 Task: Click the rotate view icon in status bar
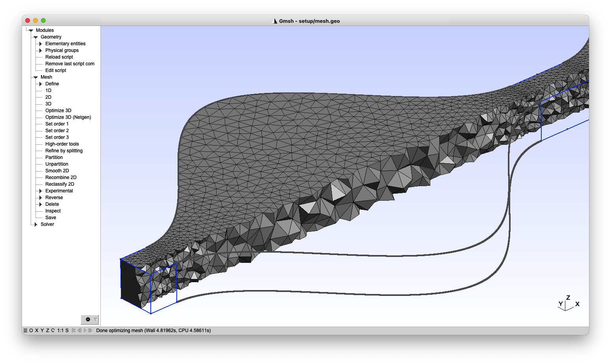(53, 331)
